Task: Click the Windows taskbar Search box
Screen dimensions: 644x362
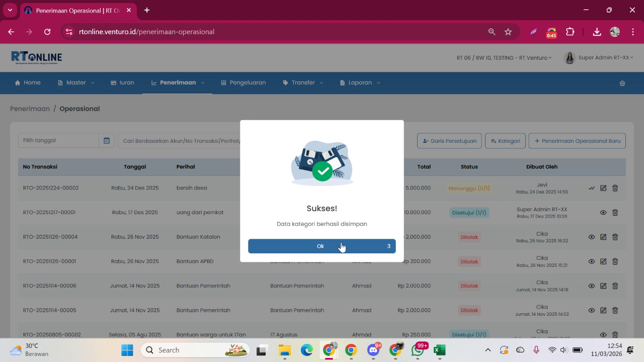Action: coord(195,350)
